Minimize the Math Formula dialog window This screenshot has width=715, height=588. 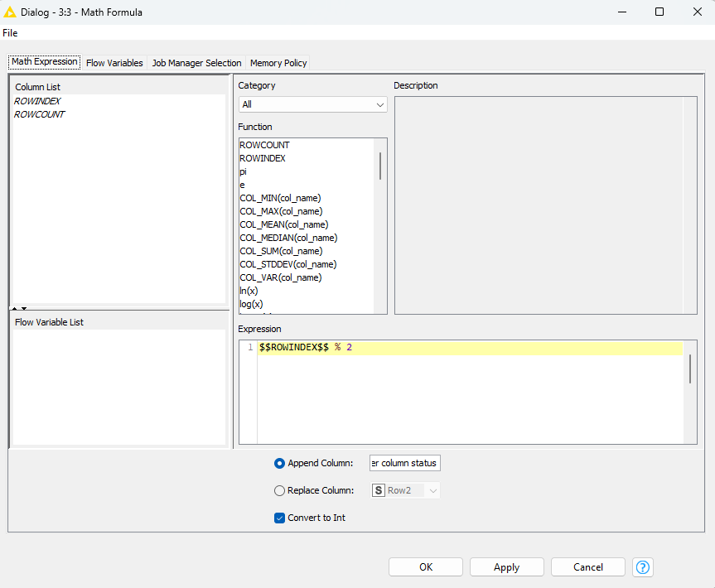pyautogui.click(x=622, y=12)
